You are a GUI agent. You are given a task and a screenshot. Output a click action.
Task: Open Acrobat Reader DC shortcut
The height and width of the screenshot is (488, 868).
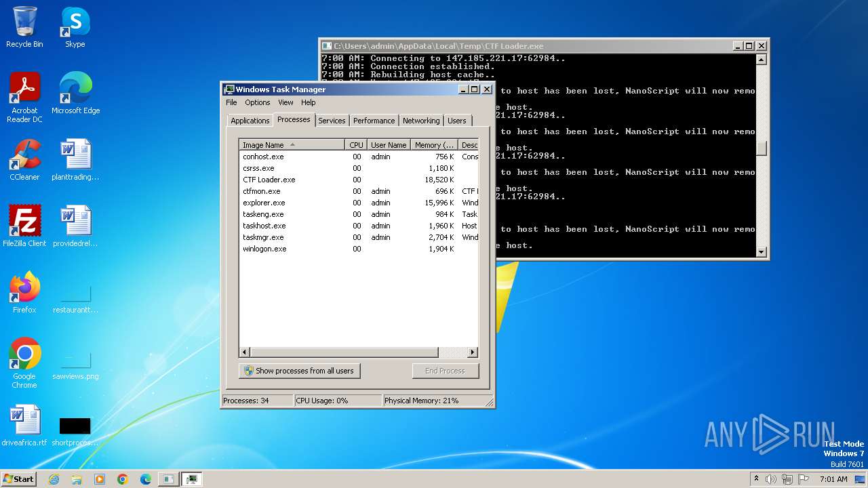coord(24,98)
